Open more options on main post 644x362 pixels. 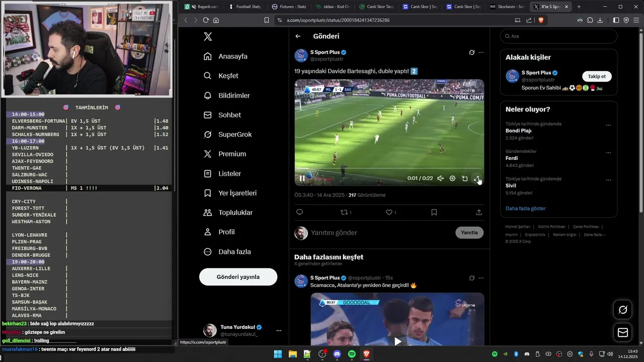click(481, 52)
